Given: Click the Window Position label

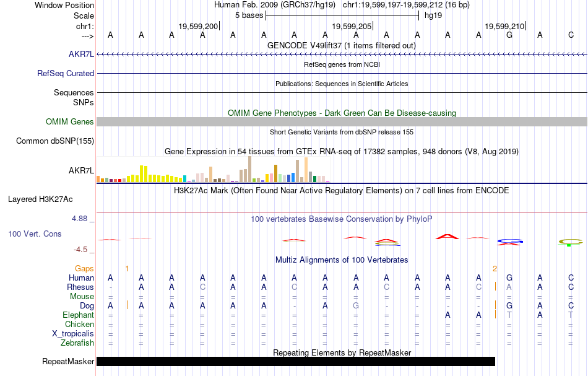Looking at the screenshot, I should click(64, 5).
